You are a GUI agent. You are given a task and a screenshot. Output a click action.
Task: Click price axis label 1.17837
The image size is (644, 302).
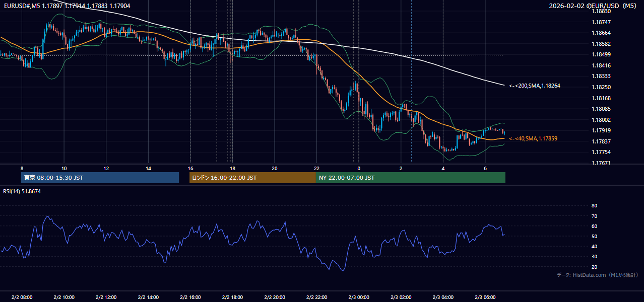click(601, 141)
